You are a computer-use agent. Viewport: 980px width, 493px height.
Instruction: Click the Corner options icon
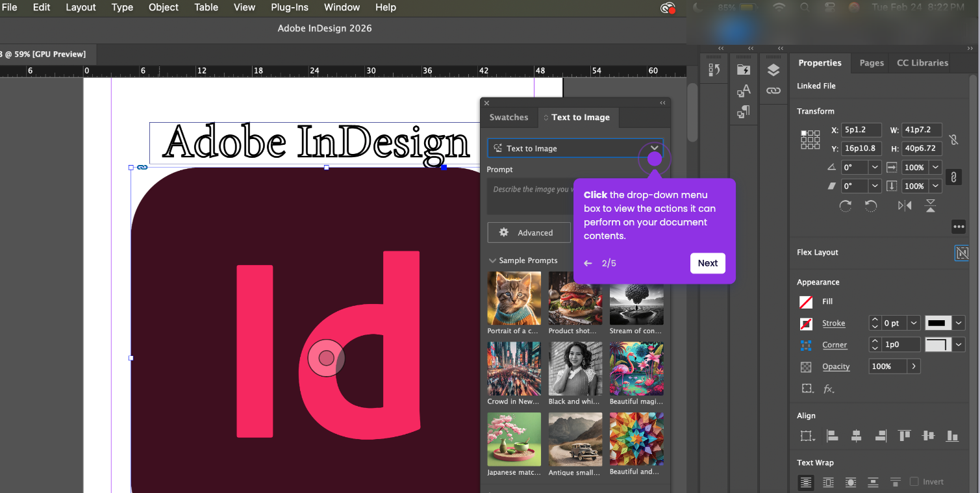pyautogui.click(x=806, y=345)
